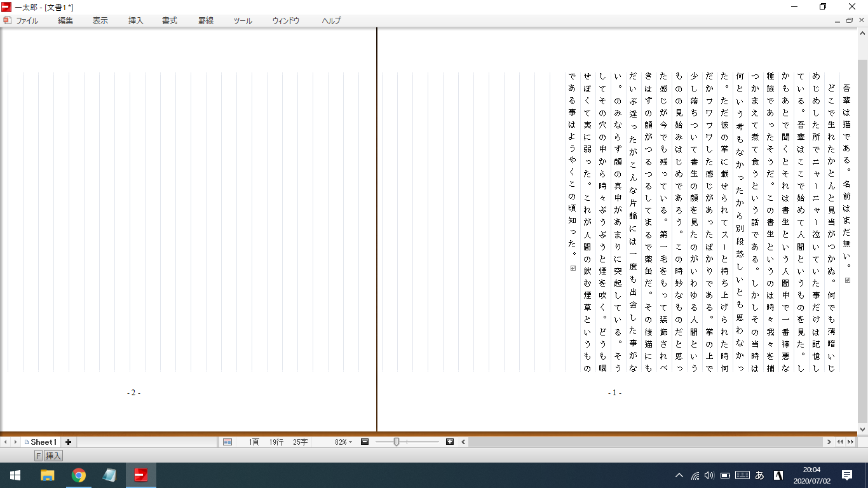
Task: Click the vertical scrollbar down arrow
Action: pyautogui.click(x=862, y=430)
